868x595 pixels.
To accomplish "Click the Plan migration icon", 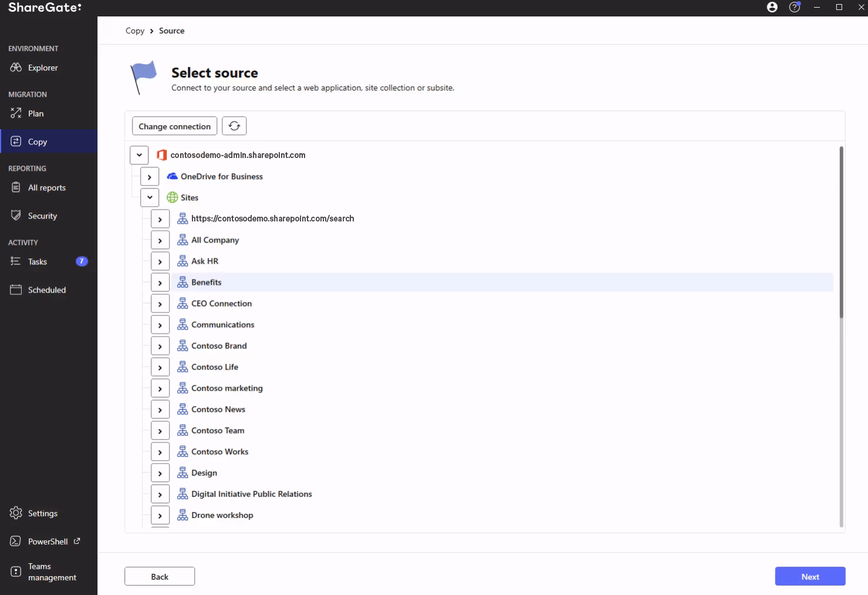I will (16, 113).
